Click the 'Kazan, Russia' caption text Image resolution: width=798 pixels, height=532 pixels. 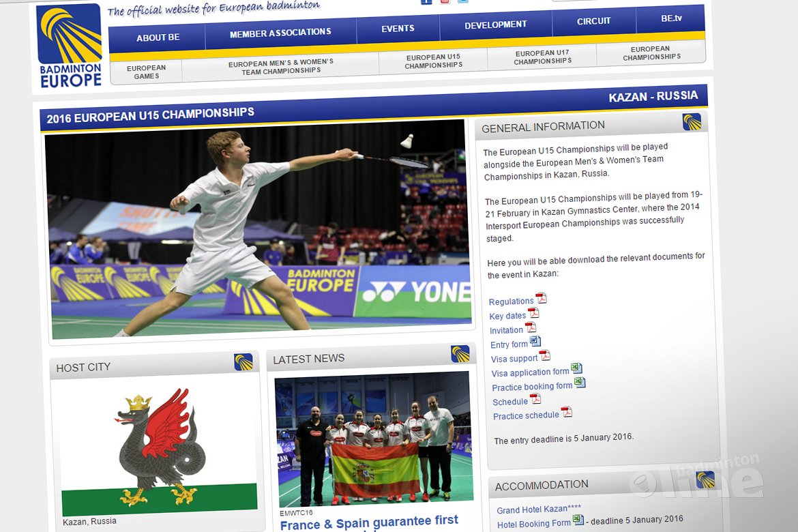tap(89, 521)
